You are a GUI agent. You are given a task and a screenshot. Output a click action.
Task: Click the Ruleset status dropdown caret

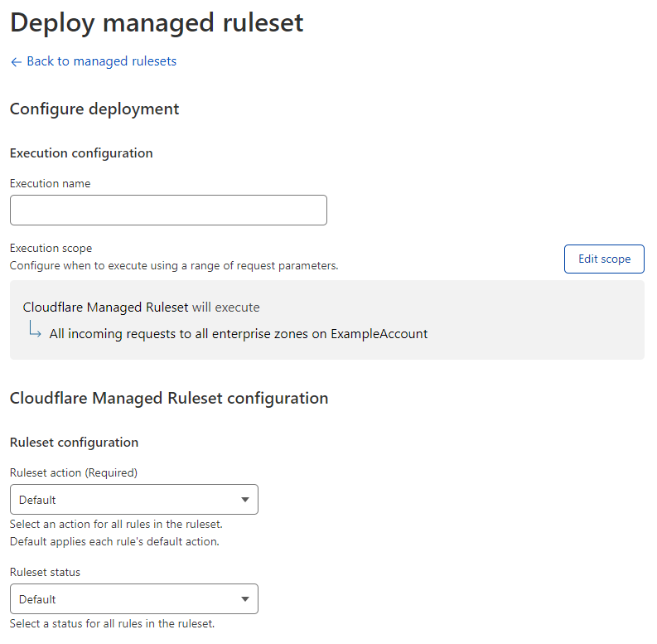(x=244, y=599)
